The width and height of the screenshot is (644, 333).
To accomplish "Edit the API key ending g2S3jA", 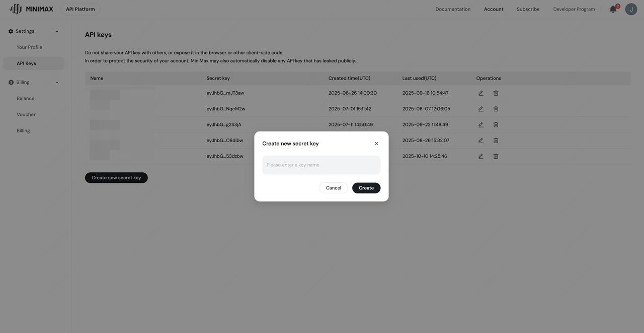I will [x=480, y=125].
